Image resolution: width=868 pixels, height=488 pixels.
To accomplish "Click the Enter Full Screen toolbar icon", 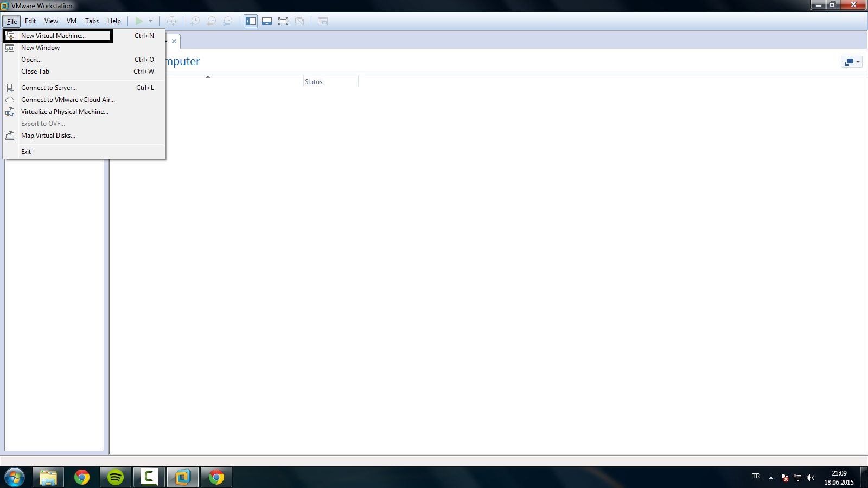I will coord(283,21).
